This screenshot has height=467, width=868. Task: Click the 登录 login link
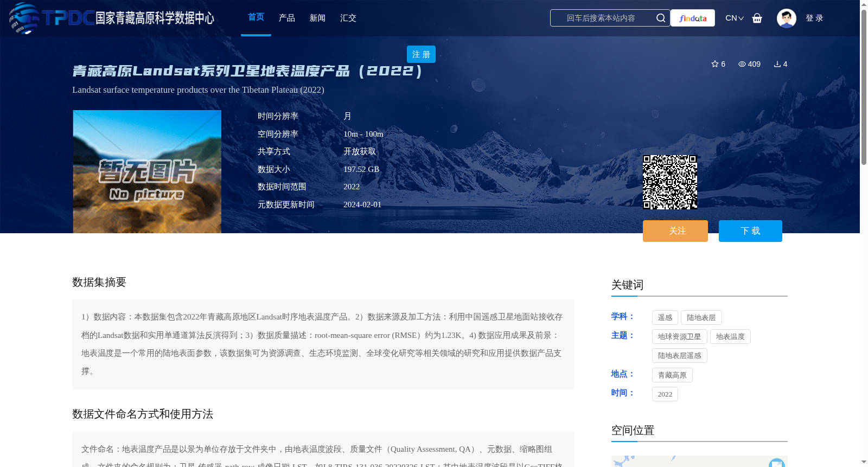click(x=814, y=18)
